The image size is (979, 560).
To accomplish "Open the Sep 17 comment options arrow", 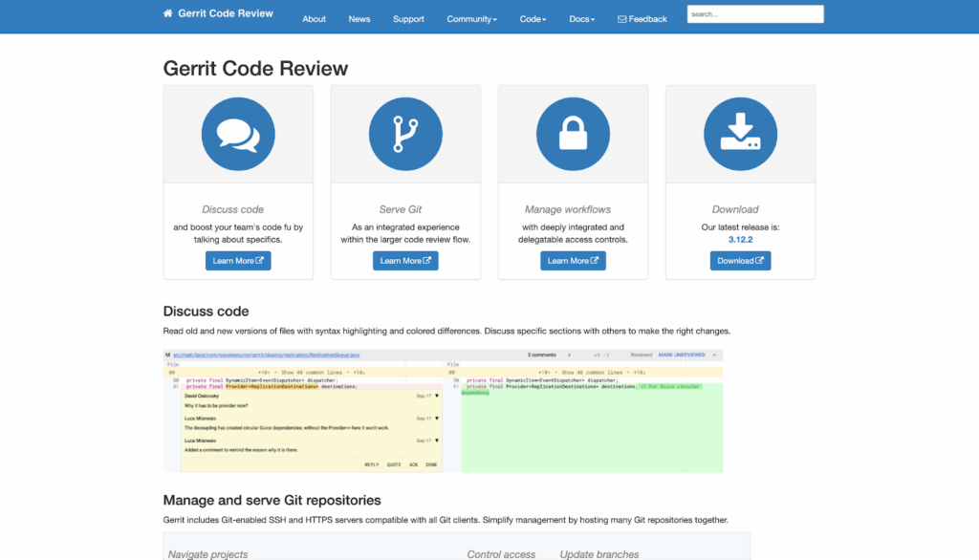I will [435, 396].
